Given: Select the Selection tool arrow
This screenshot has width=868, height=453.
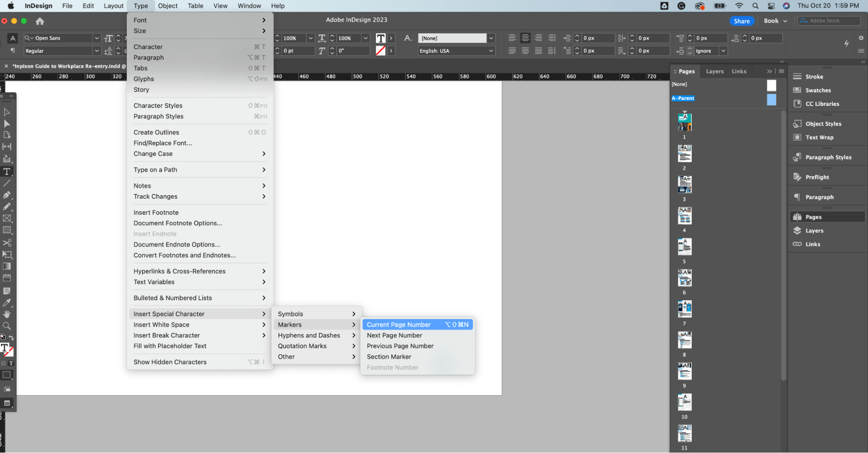Looking at the screenshot, I should [7, 112].
